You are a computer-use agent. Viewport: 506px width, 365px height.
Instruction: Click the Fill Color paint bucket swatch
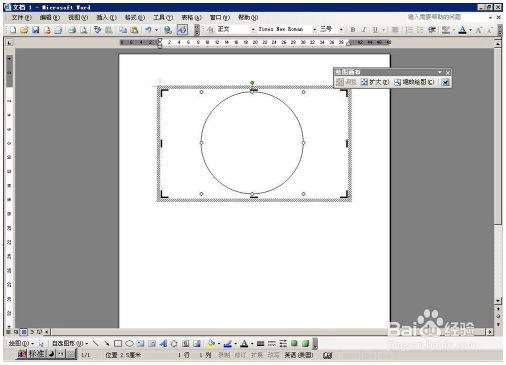211,343
